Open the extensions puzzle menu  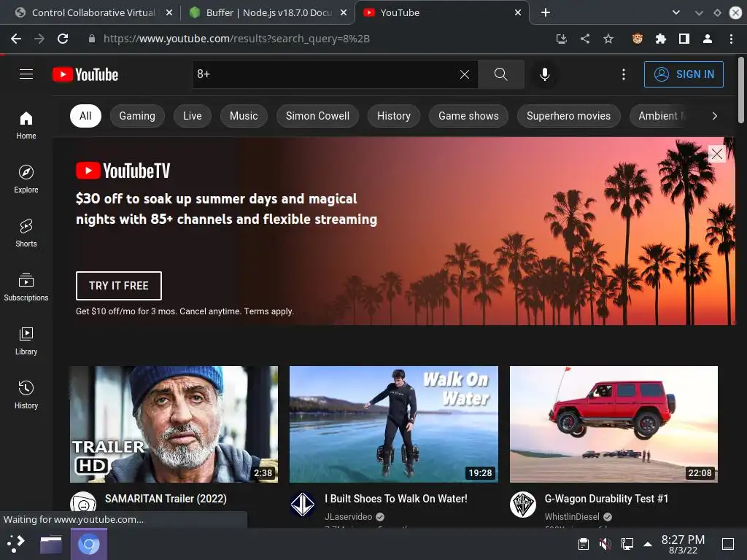pyautogui.click(x=661, y=39)
